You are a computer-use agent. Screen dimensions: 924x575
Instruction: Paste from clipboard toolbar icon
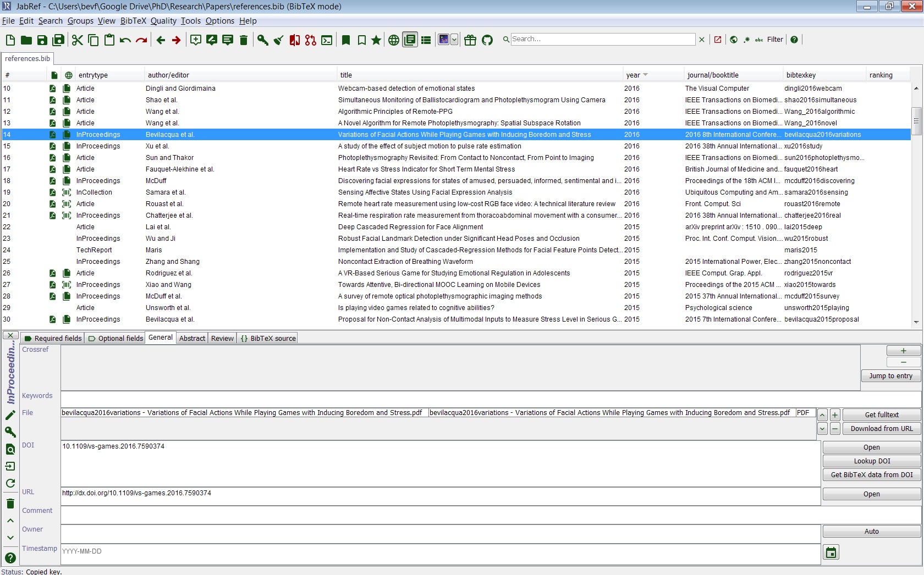coord(109,40)
